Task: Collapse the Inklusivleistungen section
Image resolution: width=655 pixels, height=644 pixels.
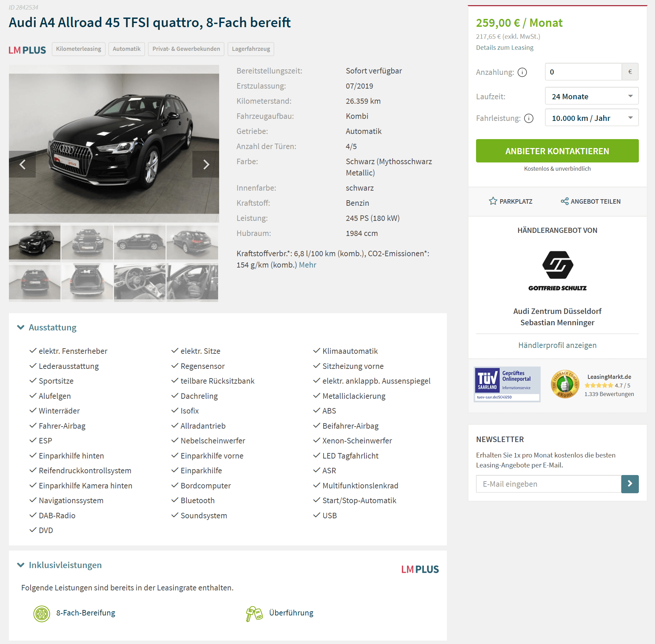Action: [21, 565]
